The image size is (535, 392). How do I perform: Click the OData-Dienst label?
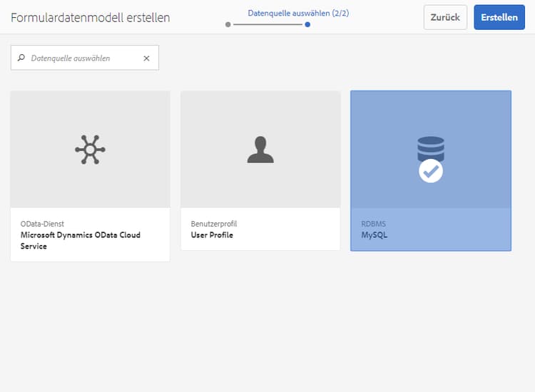click(x=42, y=224)
